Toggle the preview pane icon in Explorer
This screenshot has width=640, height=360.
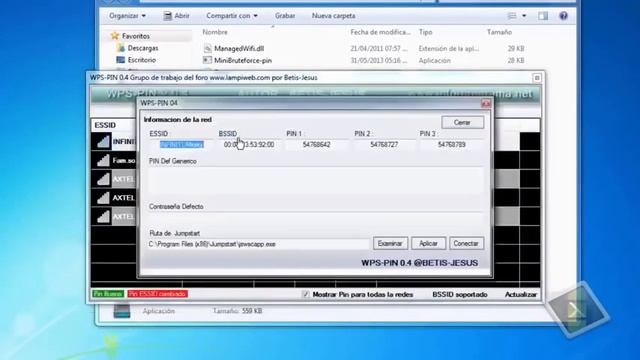coord(543,16)
